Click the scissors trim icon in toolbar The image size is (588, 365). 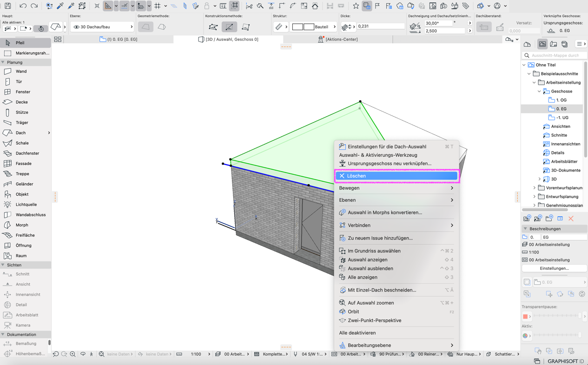click(x=249, y=6)
